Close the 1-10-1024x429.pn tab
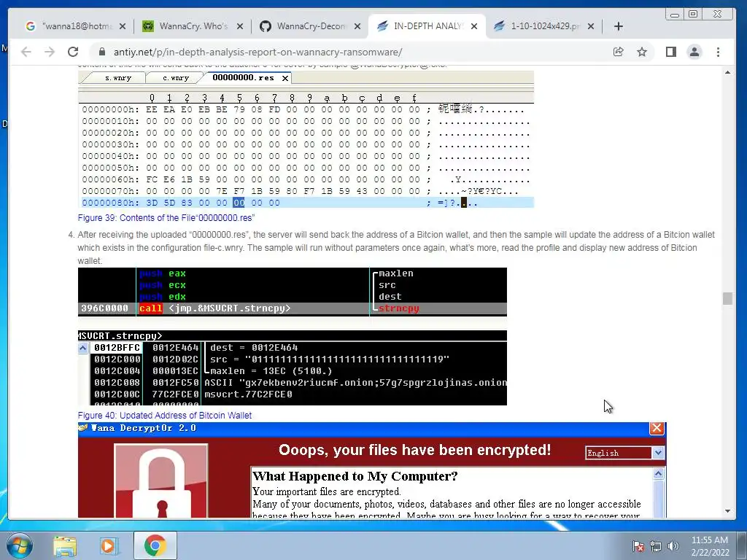Screen dimensions: 747x560 (591, 26)
